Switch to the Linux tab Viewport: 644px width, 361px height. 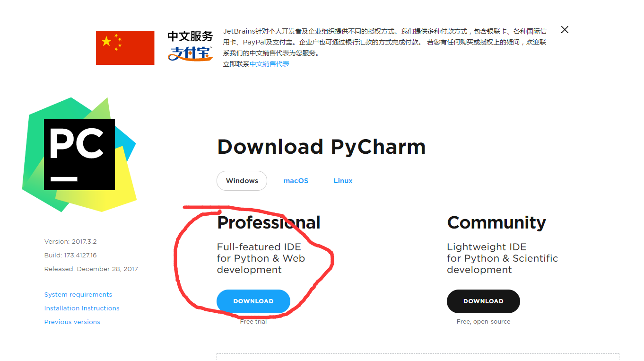tap(343, 181)
